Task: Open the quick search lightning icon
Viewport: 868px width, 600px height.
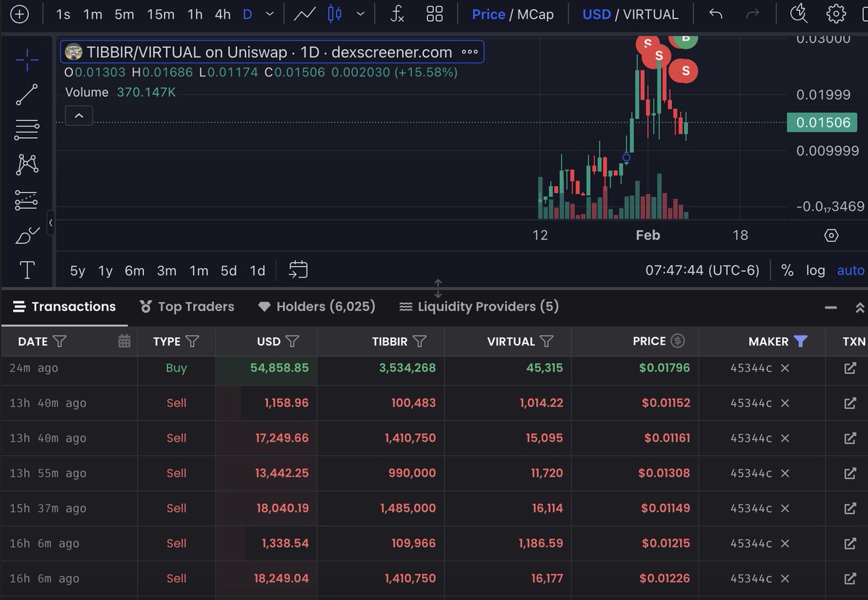Action: tap(799, 13)
